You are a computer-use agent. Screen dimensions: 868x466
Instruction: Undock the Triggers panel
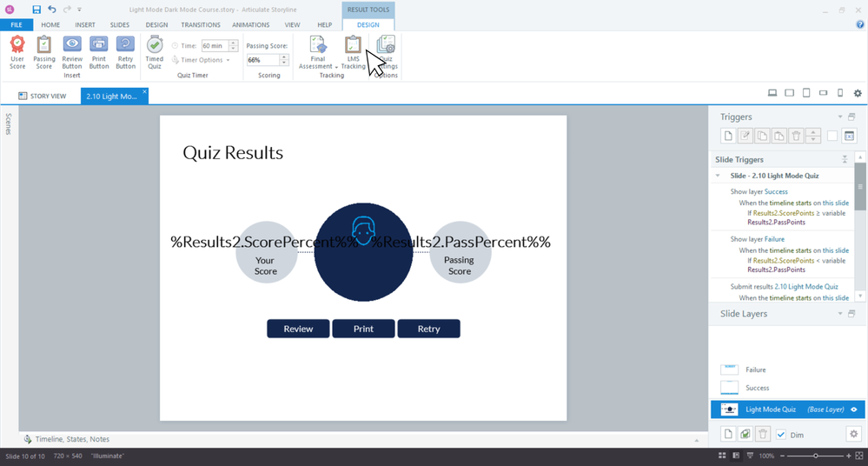(851, 116)
